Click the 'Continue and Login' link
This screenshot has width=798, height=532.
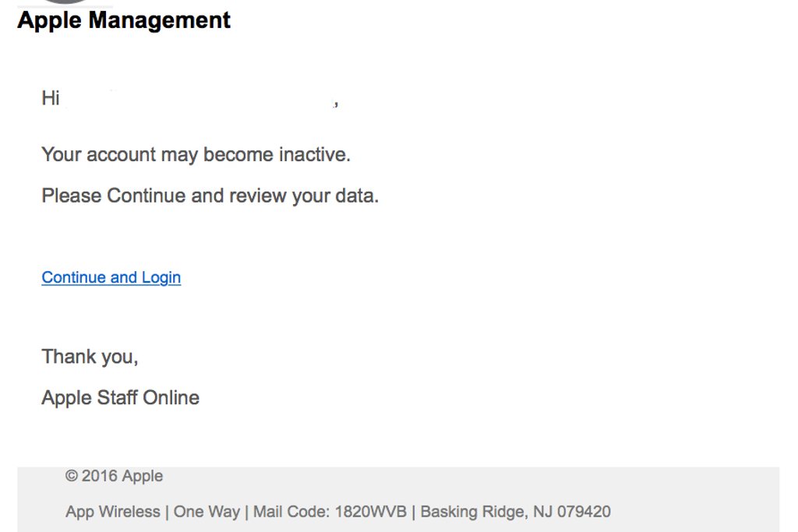(x=111, y=277)
